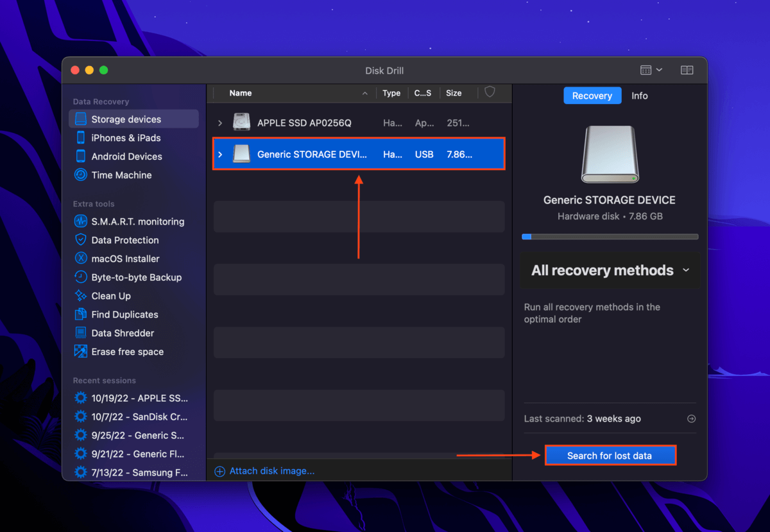Click Attach disk image link
This screenshot has height=532, width=770.
click(272, 471)
